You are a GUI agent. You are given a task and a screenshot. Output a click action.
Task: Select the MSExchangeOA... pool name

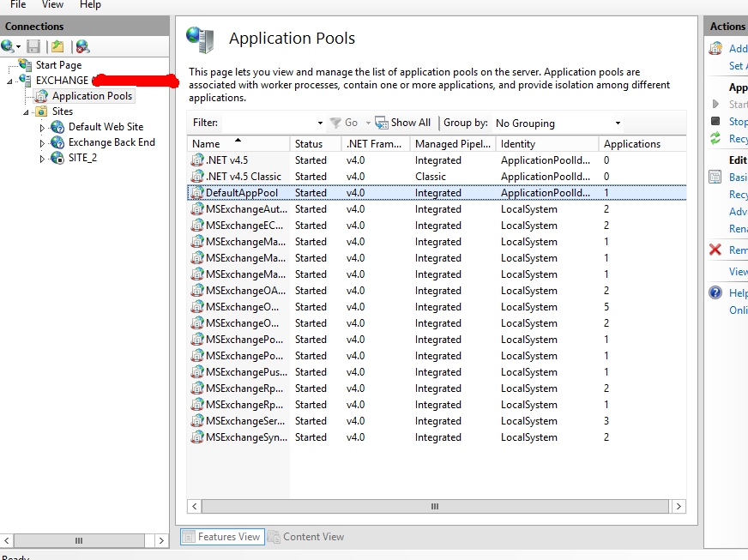pos(245,291)
